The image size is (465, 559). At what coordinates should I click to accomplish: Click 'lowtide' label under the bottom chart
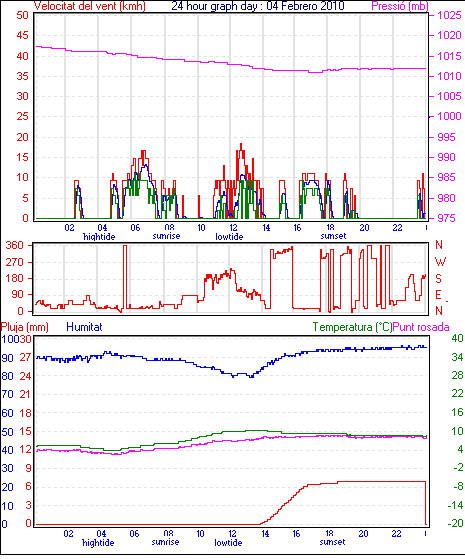(x=228, y=543)
